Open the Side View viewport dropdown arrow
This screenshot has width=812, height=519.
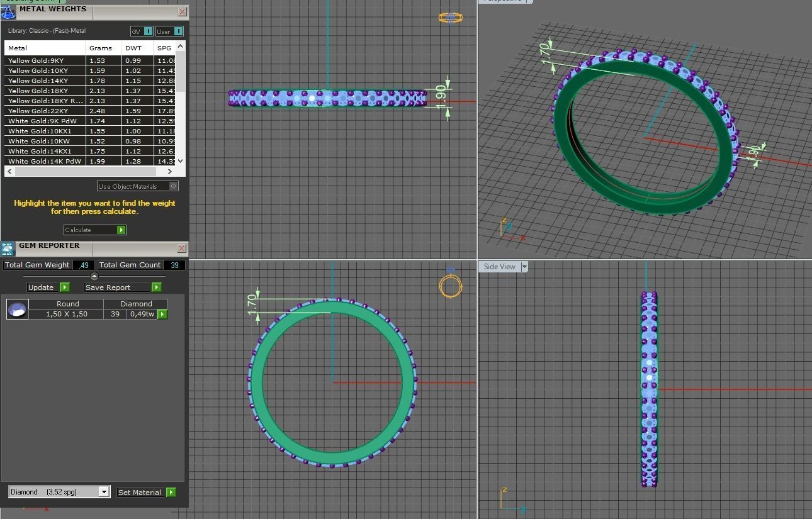pyautogui.click(x=524, y=267)
